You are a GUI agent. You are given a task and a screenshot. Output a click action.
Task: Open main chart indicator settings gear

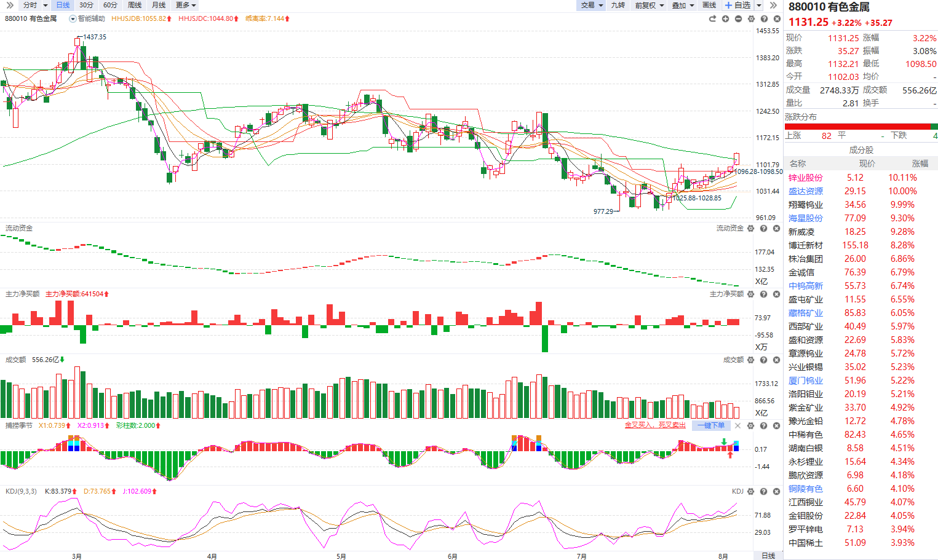tap(751, 18)
